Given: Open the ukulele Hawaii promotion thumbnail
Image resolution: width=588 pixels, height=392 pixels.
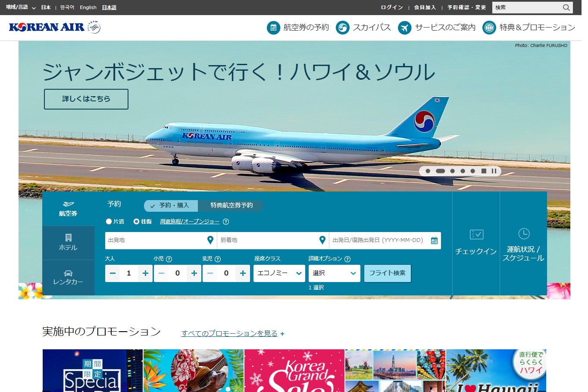Looking at the screenshot, I should [194, 371].
